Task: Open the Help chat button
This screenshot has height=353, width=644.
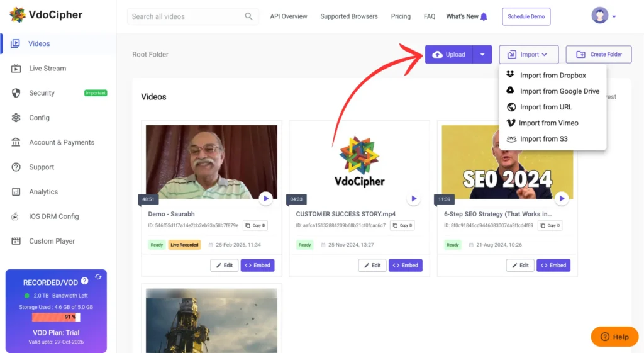Action: click(x=614, y=337)
